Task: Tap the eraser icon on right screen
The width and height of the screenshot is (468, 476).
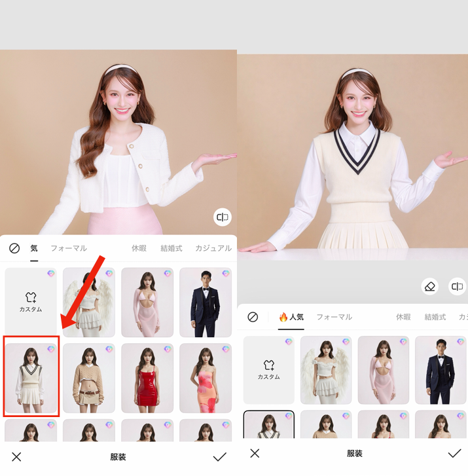Action: (429, 287)
